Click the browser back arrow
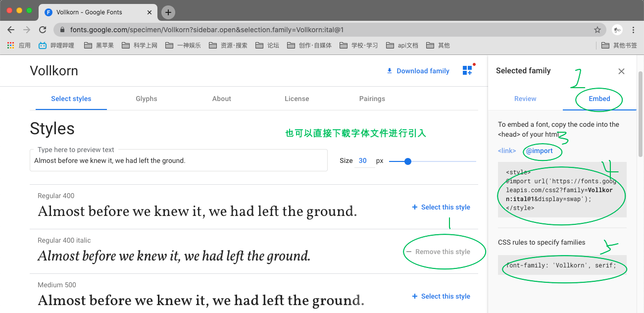644x313 pixels. (11, 30)
